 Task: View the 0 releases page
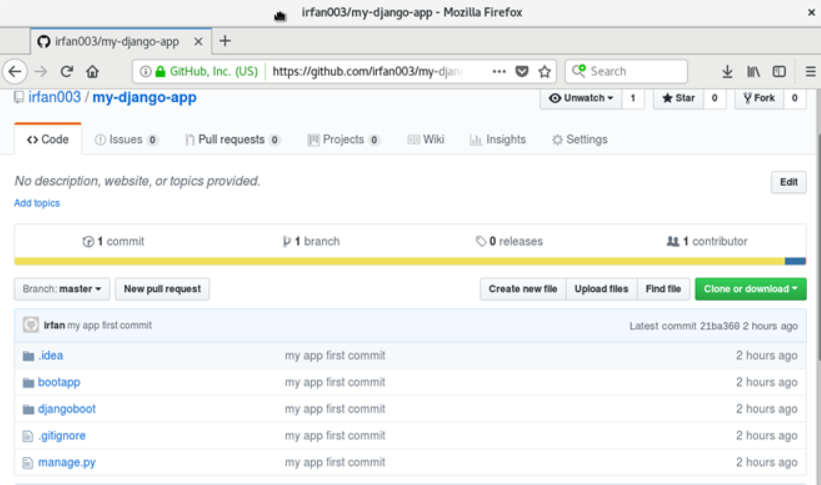click(509, 241)
